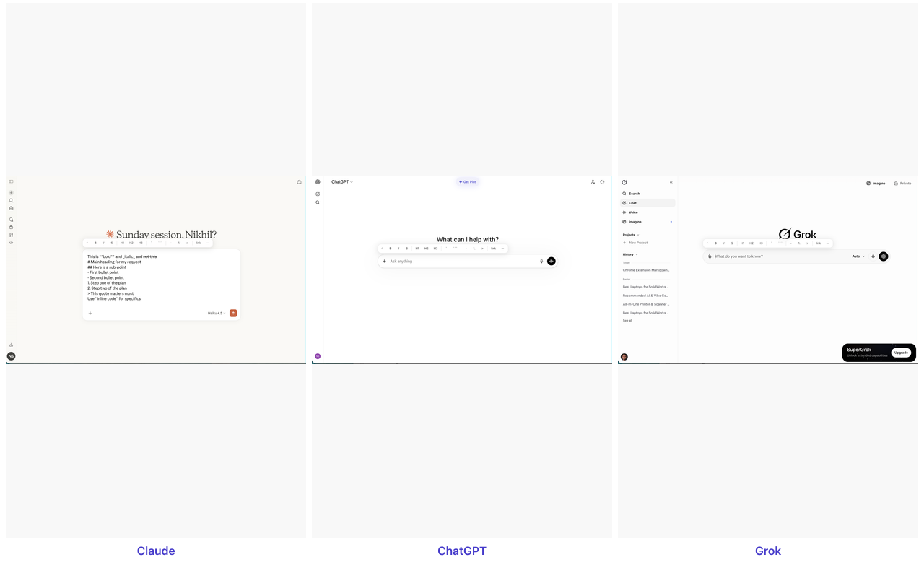Click Upgrade on the SuperGrok banner
The width and height of the screenshot is (924, 578).
pyautogui.click(x=901, y=353)
